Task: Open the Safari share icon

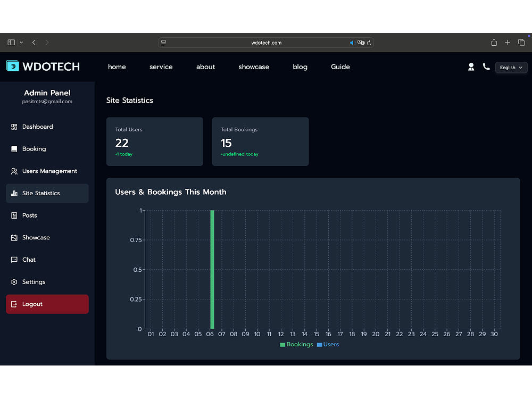Action: (x=494, y=43)
